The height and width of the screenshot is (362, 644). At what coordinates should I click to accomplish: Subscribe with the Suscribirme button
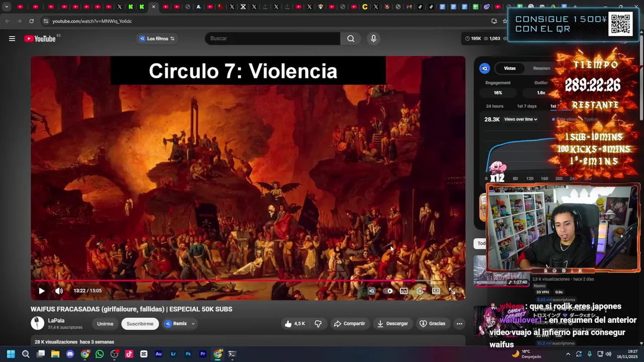140,324
